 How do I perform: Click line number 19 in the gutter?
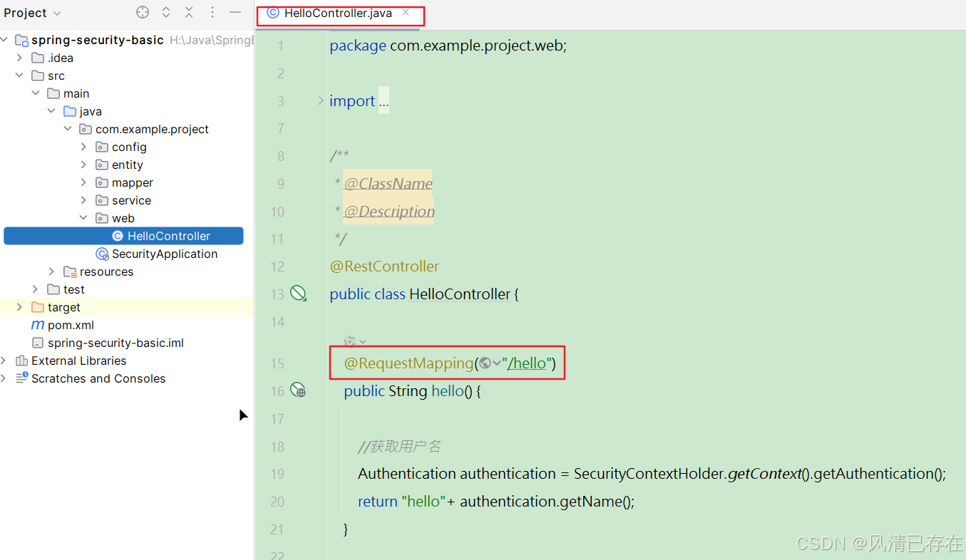pyautogui.click(x=277, y=474)
